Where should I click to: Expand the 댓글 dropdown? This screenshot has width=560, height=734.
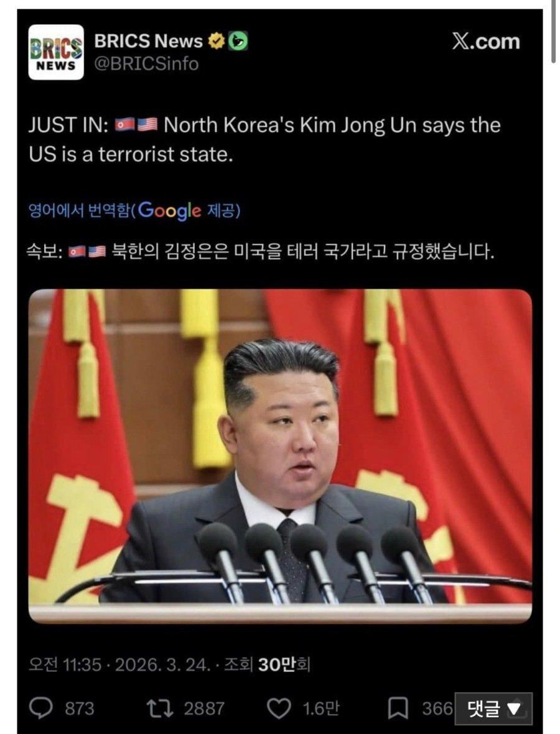click(493, 708)
